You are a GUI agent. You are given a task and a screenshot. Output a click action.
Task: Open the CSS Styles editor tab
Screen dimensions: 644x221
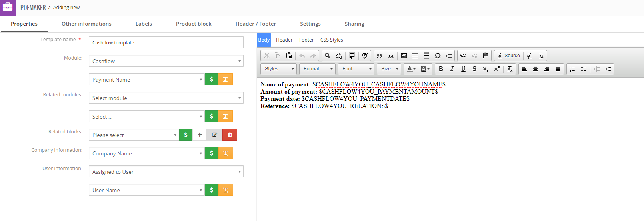(332, 40)
